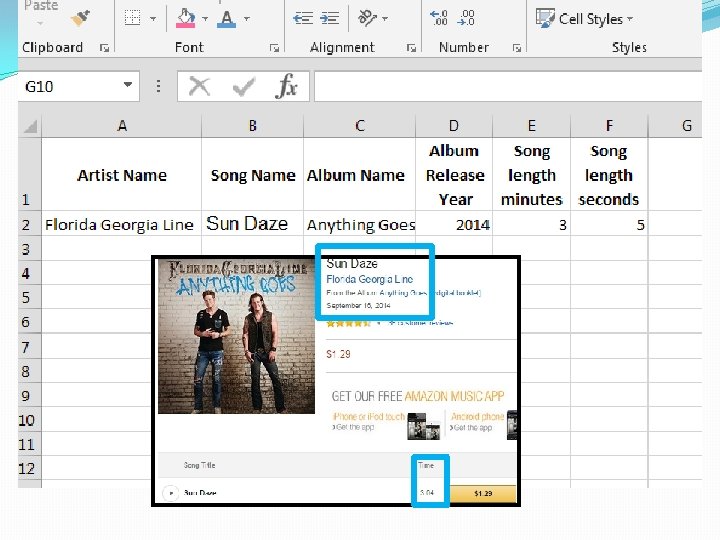Click the 'Song Name' header cell
This screenshot has width=720, height=540.
point(253,174)
